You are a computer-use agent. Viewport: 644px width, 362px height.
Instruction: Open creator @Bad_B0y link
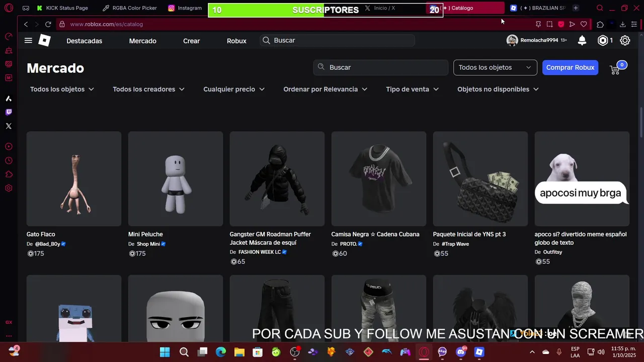coord(47,244)
